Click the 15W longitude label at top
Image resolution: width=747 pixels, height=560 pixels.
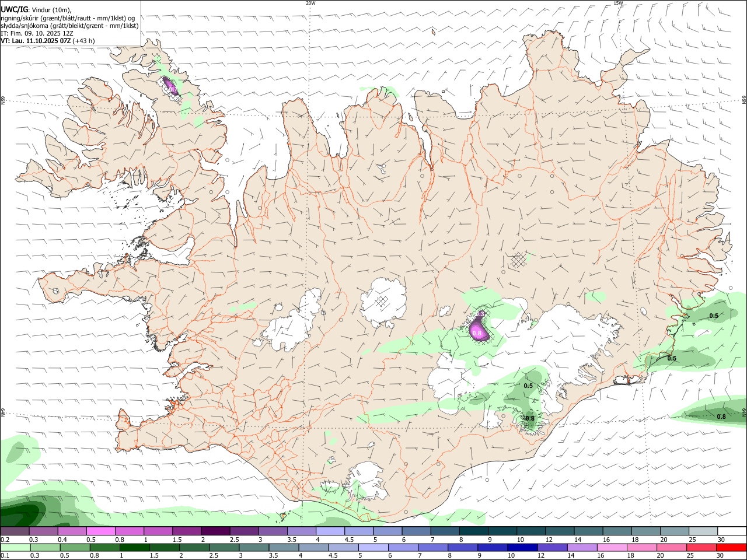618,3
